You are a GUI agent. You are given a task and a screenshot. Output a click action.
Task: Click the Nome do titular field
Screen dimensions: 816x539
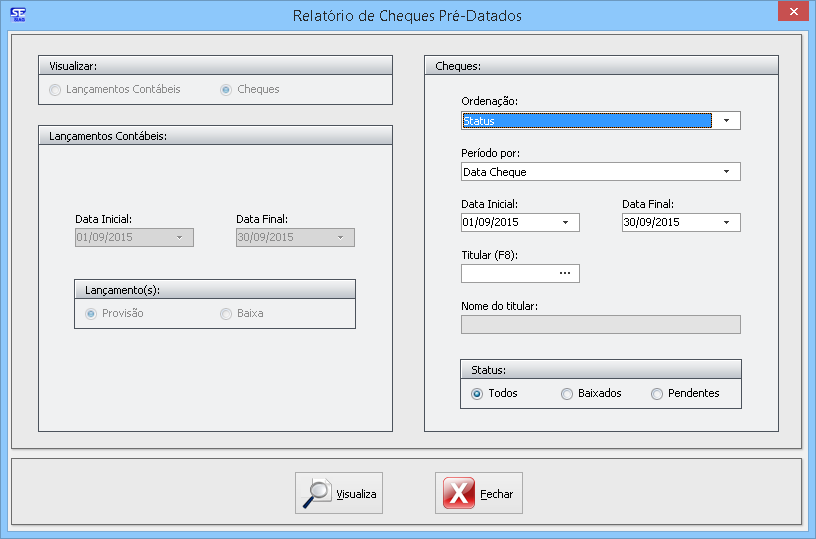click(600, 324)
